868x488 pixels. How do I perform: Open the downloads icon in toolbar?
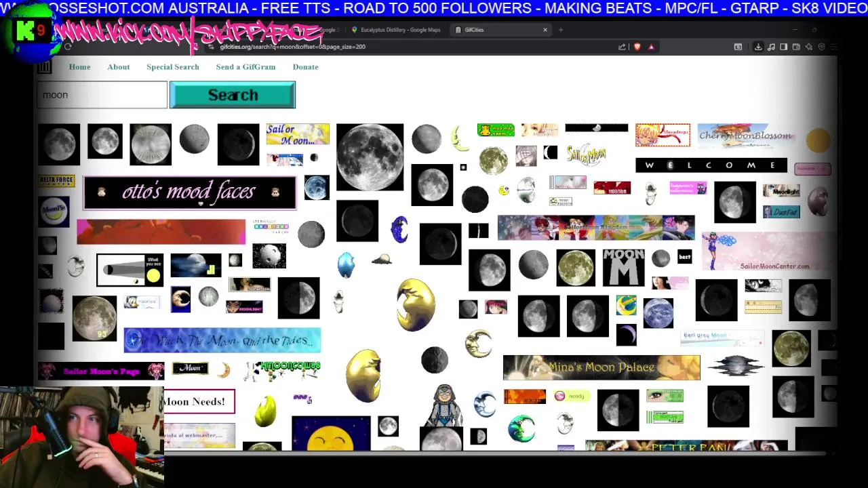[758, 47]
